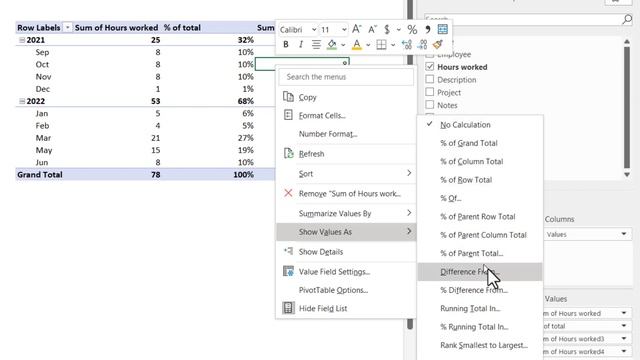Select Running Total In option
Viewport: 640px width, 360px height.
point(480,309)
